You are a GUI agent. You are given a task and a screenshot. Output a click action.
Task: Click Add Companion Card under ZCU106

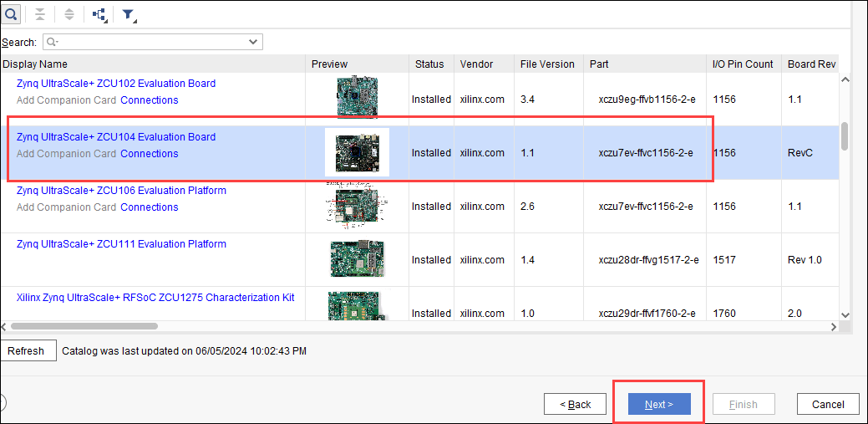[x=67, y=207]
